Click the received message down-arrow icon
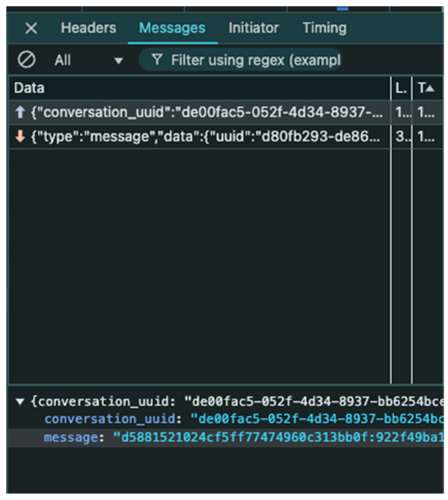Viewport: 448px width, 500px height. (x=20, y=137)
